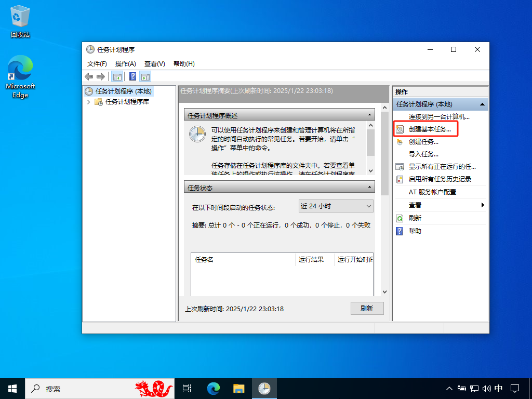Click 启用所有任务历史记录 icon

400,180
